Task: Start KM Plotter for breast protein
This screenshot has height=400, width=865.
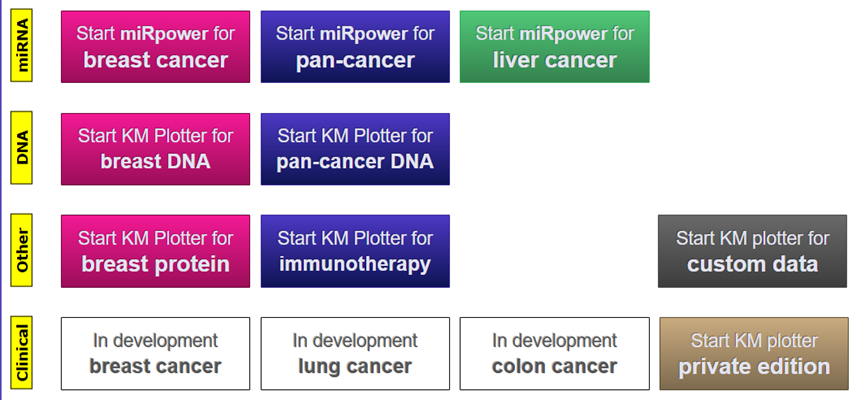Action: pyautogui.click(x=155, y=251)
